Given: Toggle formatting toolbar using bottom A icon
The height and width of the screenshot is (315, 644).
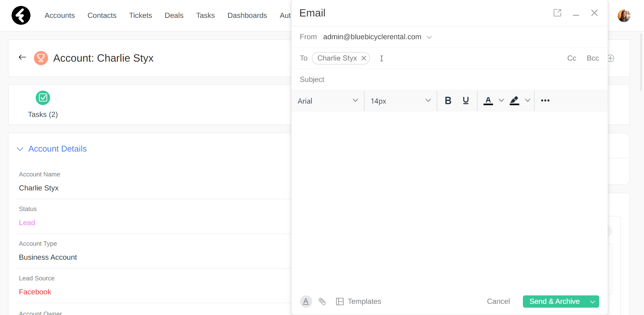Looking at the screenshot, I should click(306, 301).
